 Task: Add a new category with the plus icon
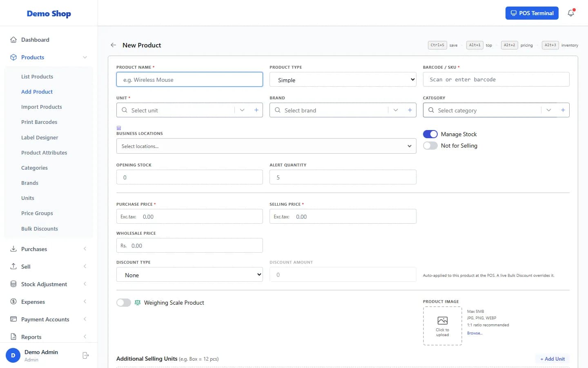(563, 110)
